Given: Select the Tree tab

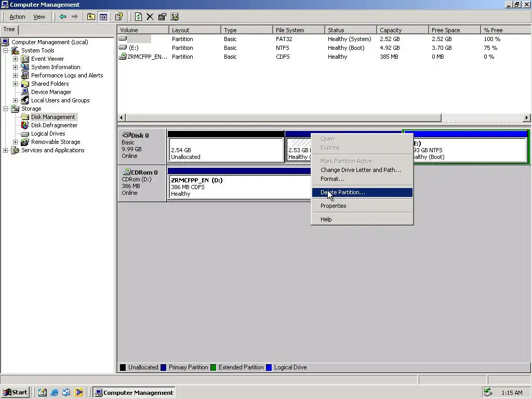Looking at the screenshot, I should [x=9, y=30].
